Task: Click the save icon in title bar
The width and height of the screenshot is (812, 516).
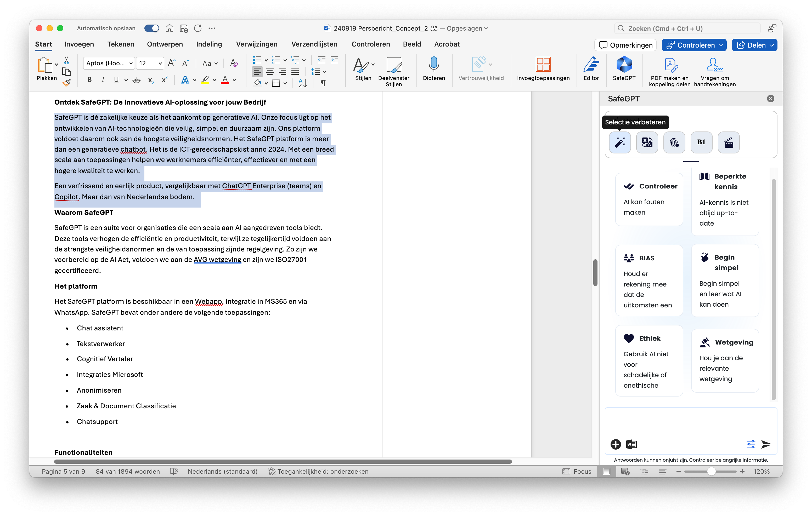Action: 184,28
